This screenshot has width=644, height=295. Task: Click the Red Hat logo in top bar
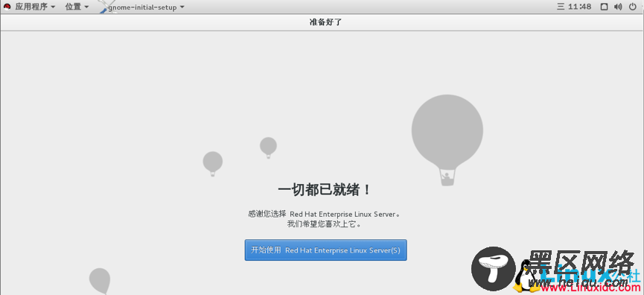(x=7, y=7)
